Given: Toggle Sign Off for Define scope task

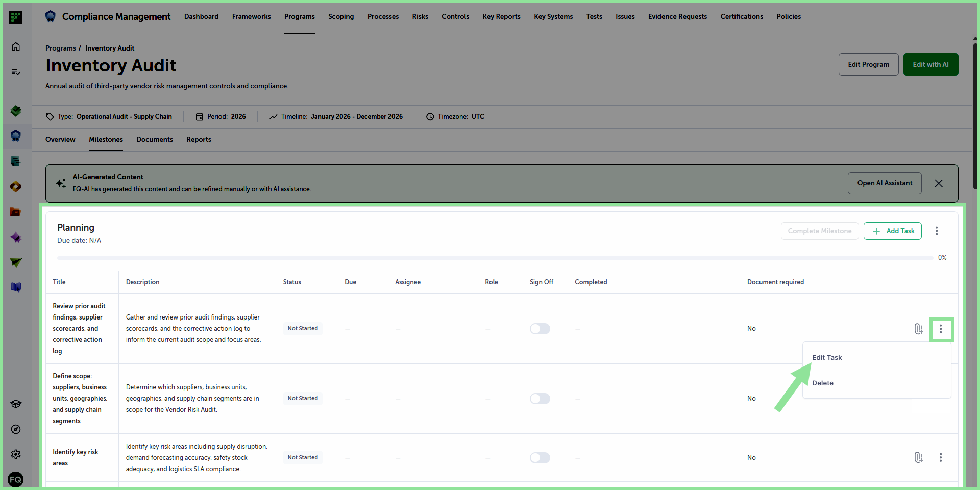Looking at the screenshot, I should (540, 399).
